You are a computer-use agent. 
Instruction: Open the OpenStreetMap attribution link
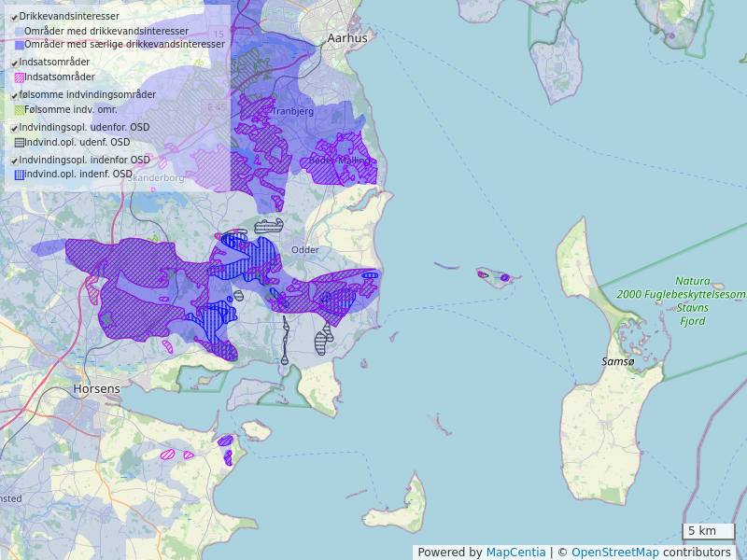(x=614, y=553)
